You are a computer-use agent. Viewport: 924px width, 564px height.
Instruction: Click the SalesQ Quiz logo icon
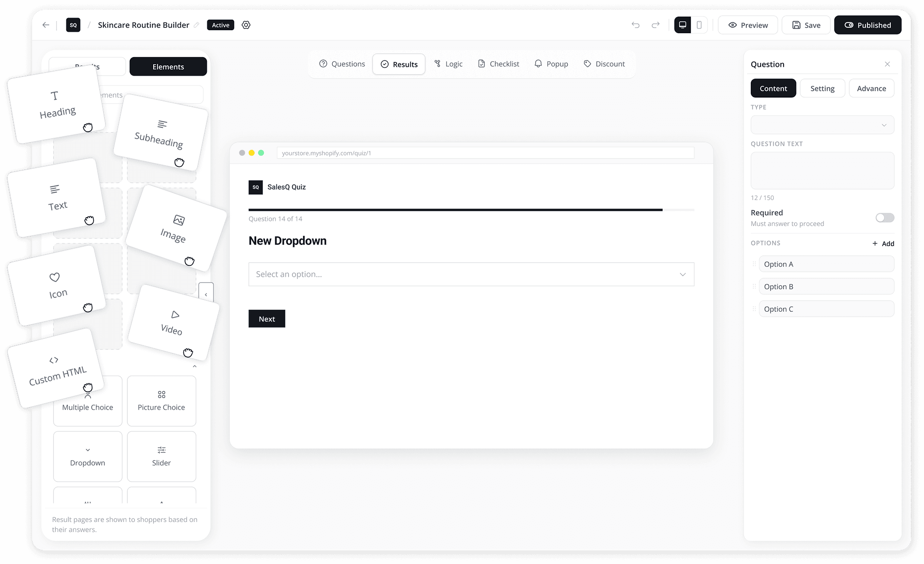[x=256, y=187]
